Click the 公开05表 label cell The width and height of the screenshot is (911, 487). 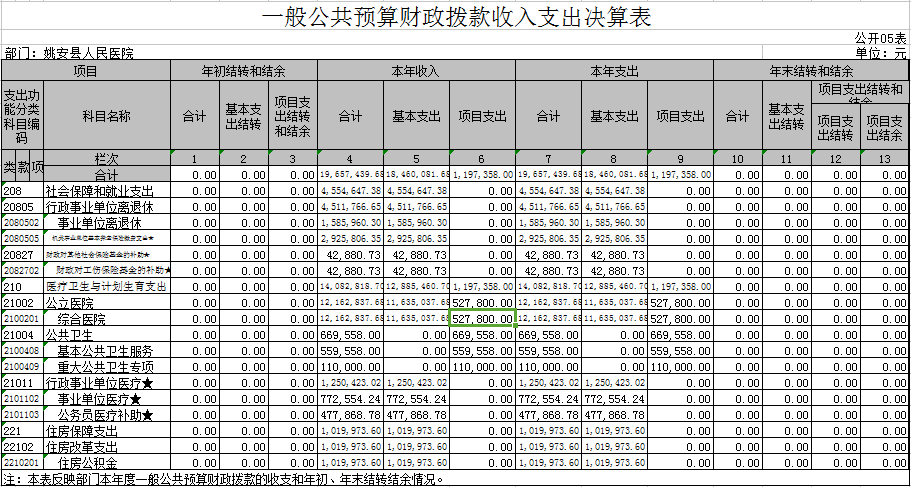coord(880,37)
